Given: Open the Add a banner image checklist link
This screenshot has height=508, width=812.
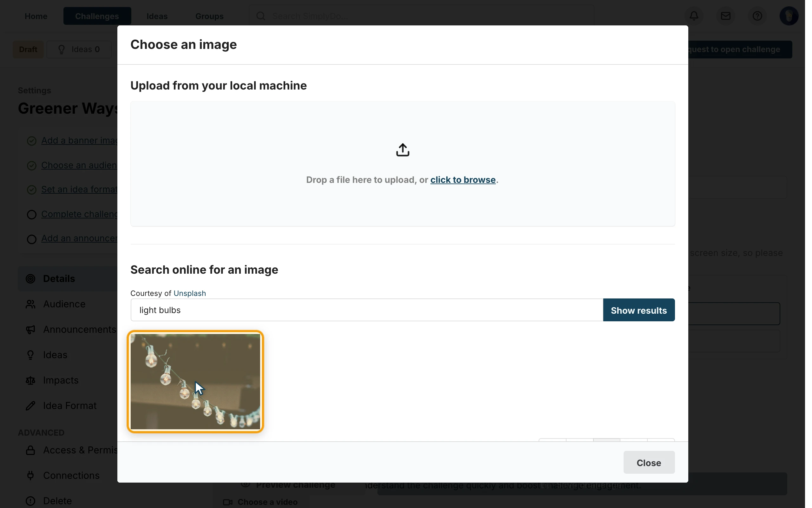Looking at the screenshot, I should 79,140.
